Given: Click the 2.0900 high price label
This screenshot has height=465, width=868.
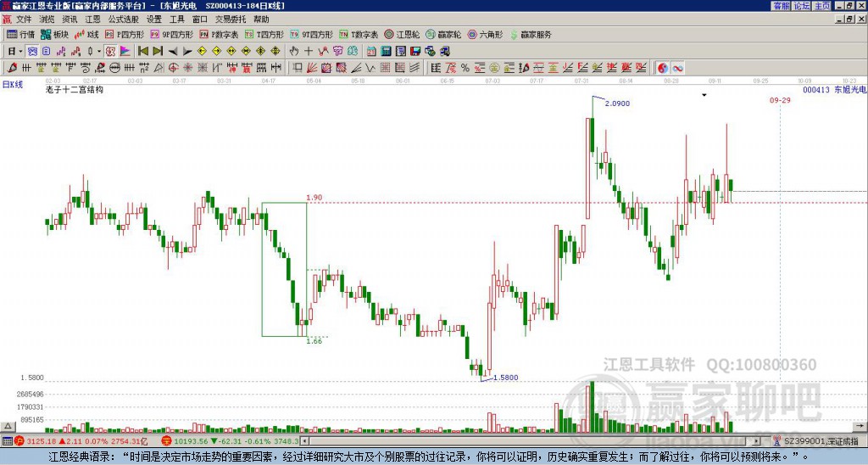Looking at the screenshot, I should tap(617, 104).
